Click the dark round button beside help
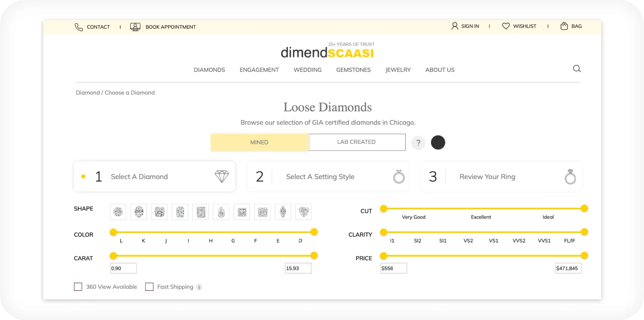This screenshot has width=644, height=320. pyautogui.click(x=438, y=142)
